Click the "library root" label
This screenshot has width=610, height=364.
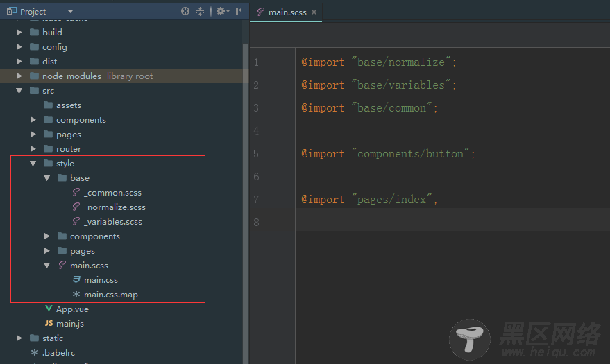pos(130,76)
